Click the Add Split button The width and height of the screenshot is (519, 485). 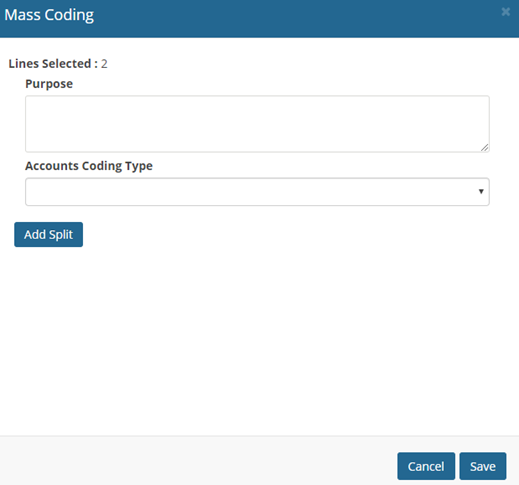tap(48, 234)
